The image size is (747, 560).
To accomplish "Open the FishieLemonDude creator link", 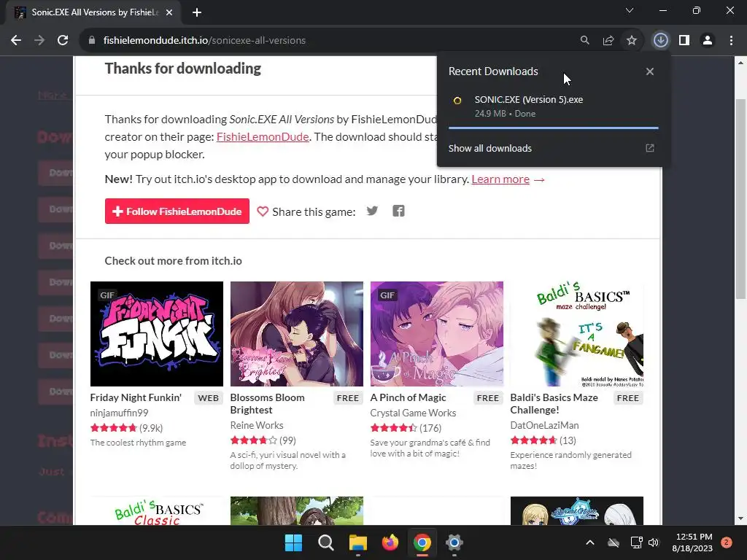I will (x=263, y=136).
